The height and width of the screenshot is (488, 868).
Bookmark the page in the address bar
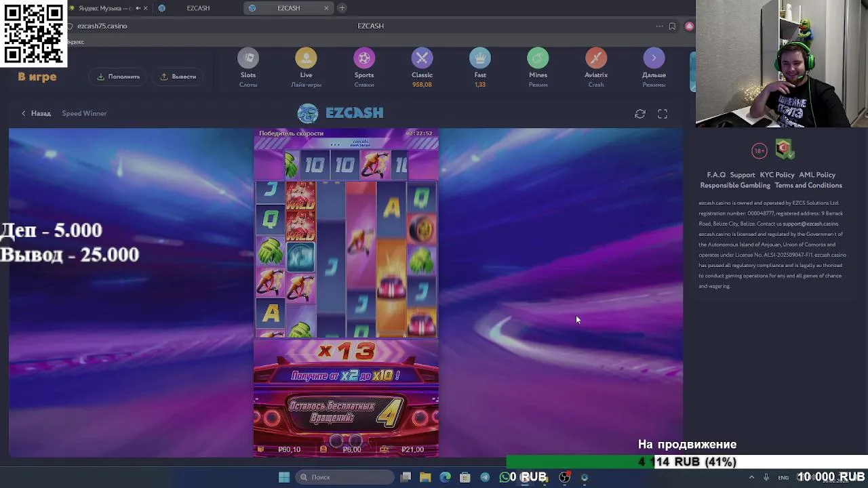pos(672,26)
